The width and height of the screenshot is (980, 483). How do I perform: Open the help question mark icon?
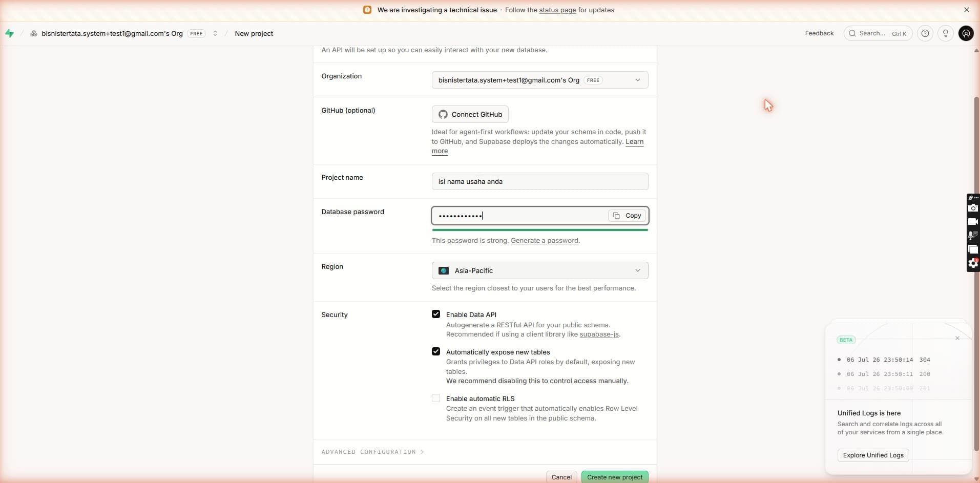(x=925, y=33)
